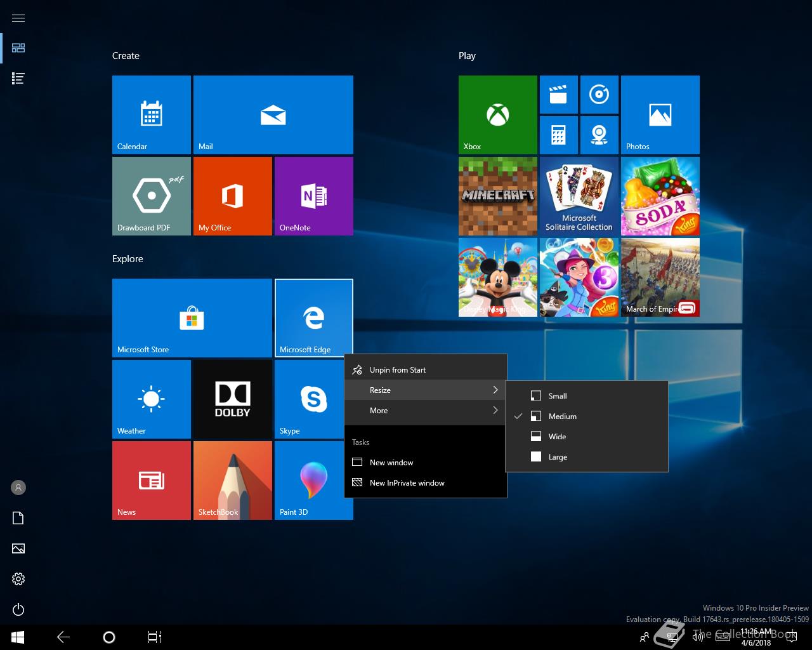This screenshot has height=650, width=812.
Task: Open March of Empires tile
Action: click(660, 277)
